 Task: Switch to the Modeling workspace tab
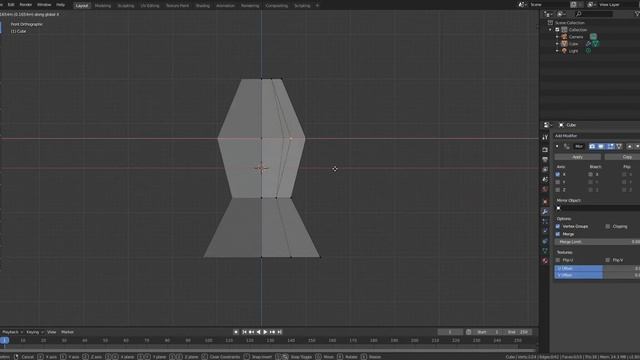102,6
